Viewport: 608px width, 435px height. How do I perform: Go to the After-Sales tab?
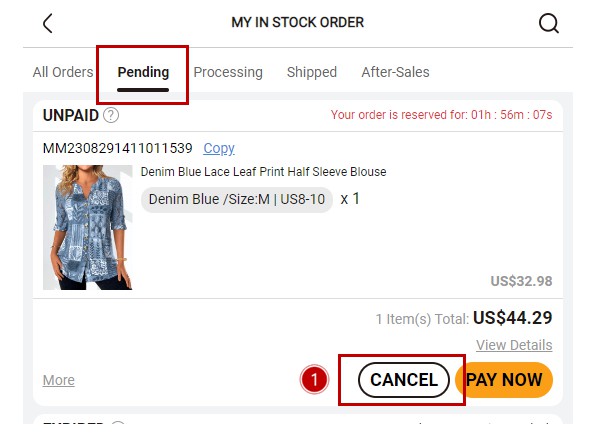pyautogui.click(x=395, y=72)
